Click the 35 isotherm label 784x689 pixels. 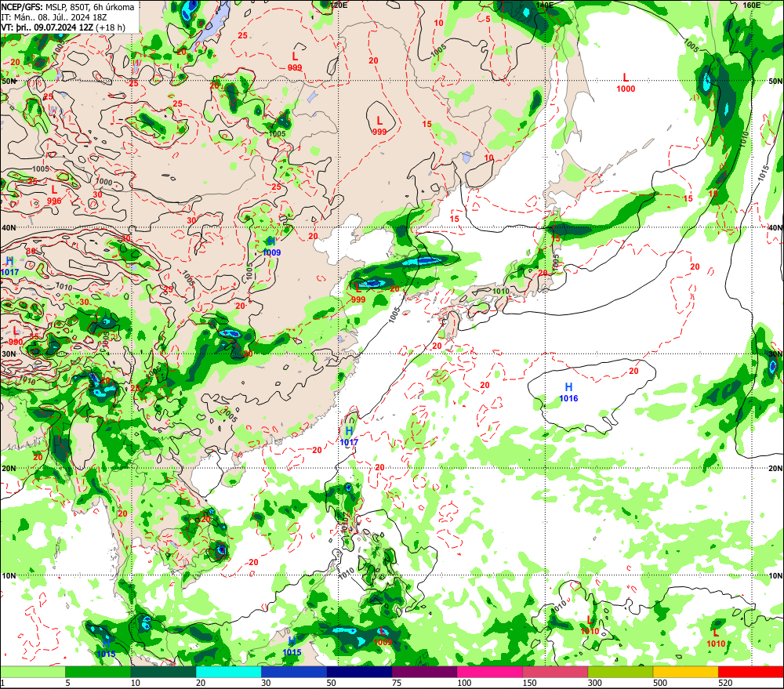pos(34,336)
